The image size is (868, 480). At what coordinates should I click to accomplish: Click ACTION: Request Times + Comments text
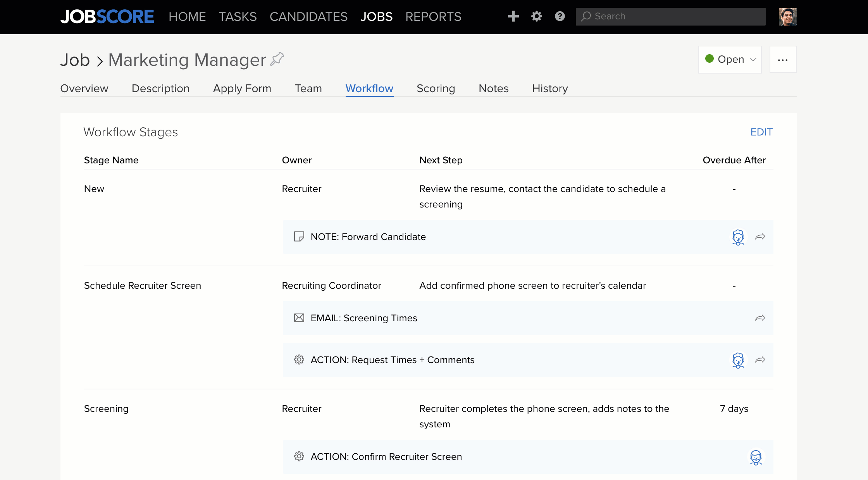tap(393, 360)
